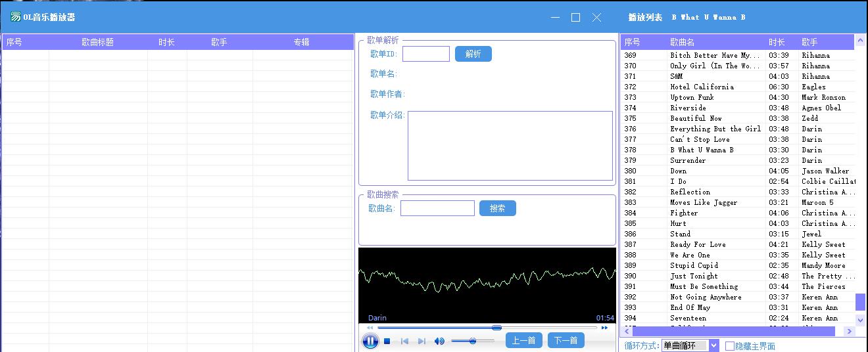The width and height of the screenshot is (868, 352).
Task: Mute audio with the speaker icon
Action: point(439,341)
